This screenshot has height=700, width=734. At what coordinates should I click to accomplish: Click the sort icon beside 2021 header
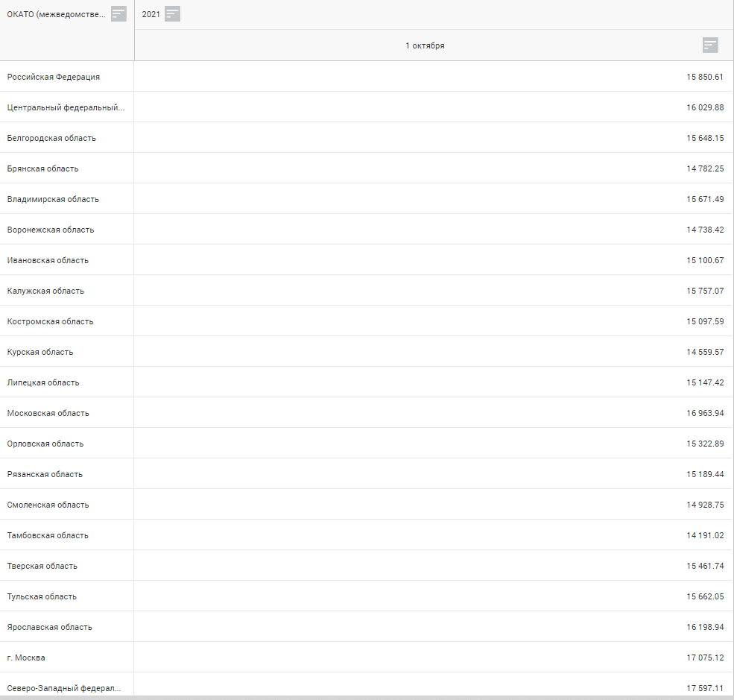tap(172, 13)
